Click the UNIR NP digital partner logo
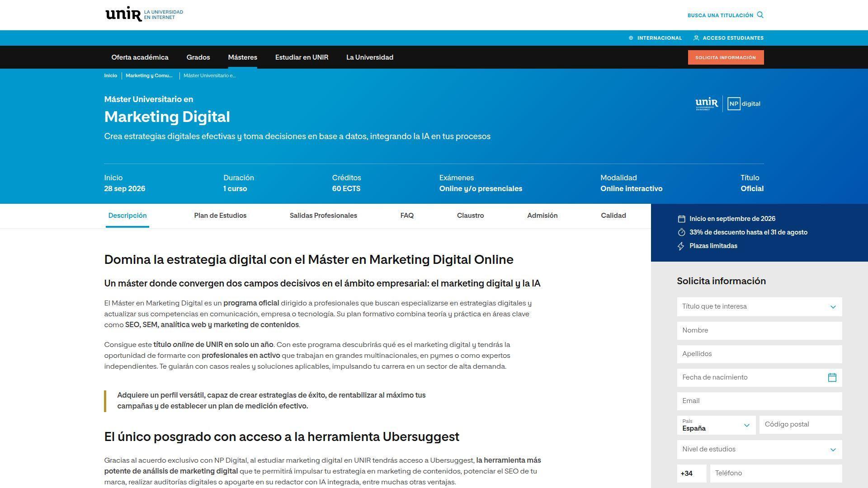Screen dimensions: 868x488 [x=728, y=103]
